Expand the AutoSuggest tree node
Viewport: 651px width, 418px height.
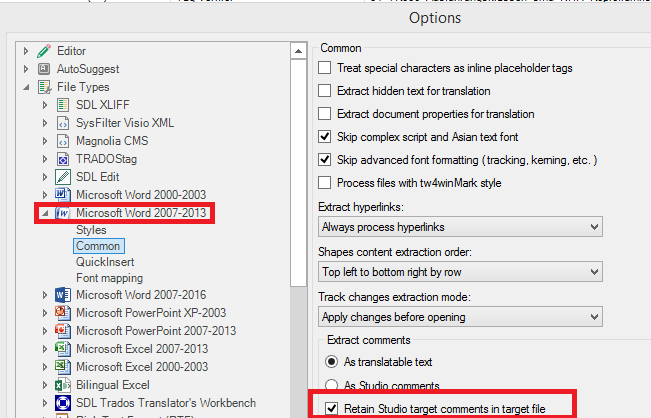tap(26, 69)
